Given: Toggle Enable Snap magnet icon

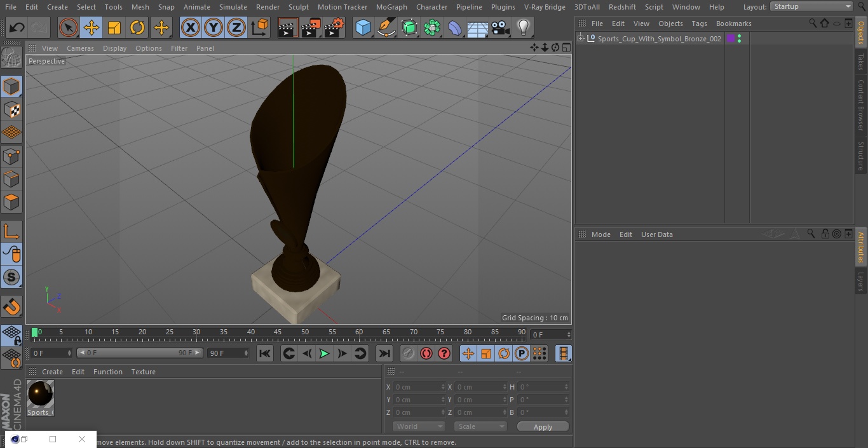Looking at the screenshot, I should click(11, 307).
